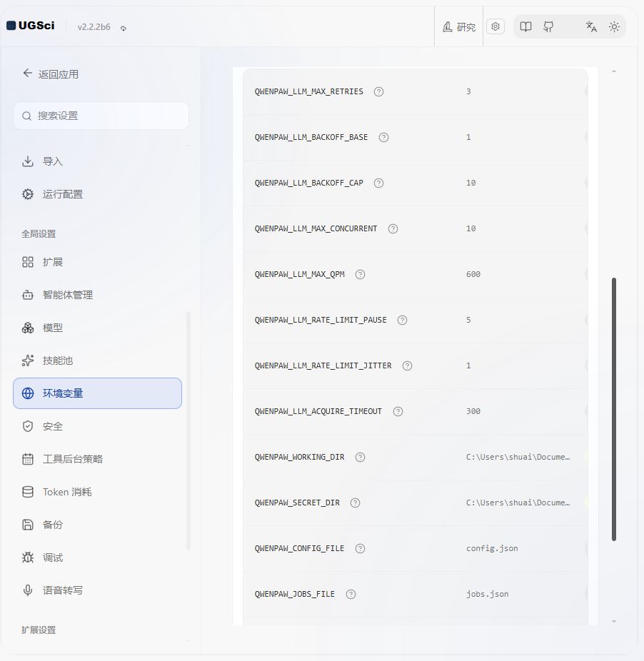Image resolution: width=644 pixels, height=661 pixels.
Task: Click help icon for QWENPAW_LLM_ACQUIRE_TIMEOUT
Action: [x=398, y=411]
